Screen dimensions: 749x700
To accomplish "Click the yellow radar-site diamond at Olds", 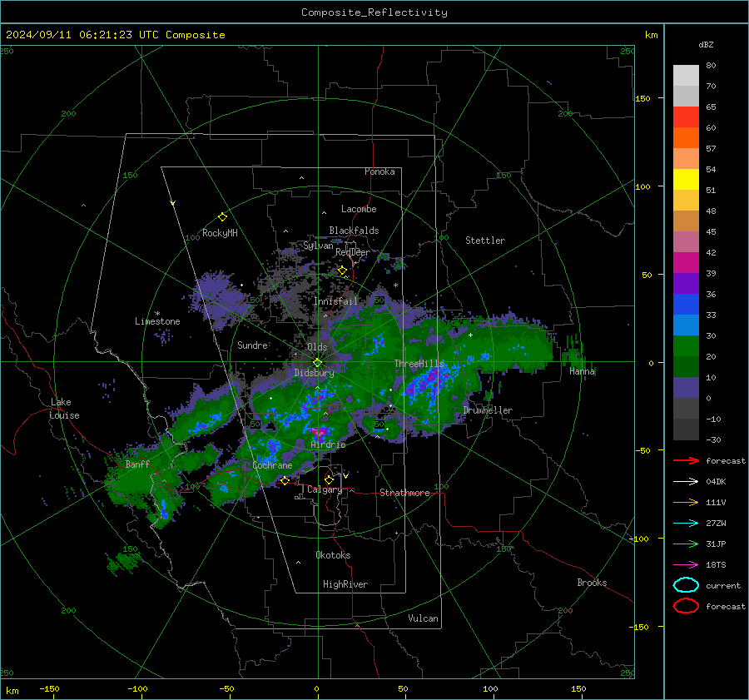I will [x=317, y=363].
